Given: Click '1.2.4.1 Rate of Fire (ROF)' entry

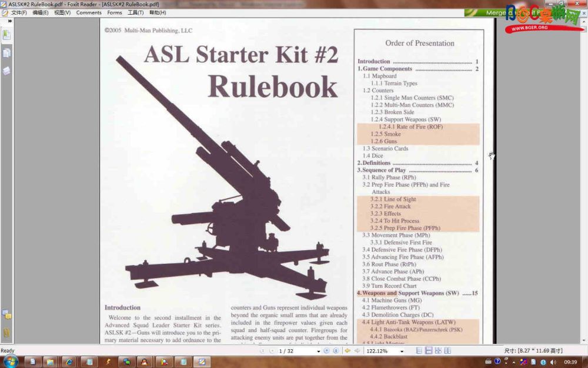Looking at the screenshot, I should pyautogui.click(x=410, y=127).
